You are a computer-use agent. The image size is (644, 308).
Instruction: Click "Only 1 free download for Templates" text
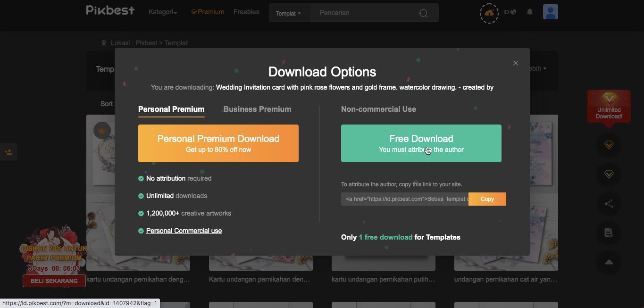click(x=401, y=237)
